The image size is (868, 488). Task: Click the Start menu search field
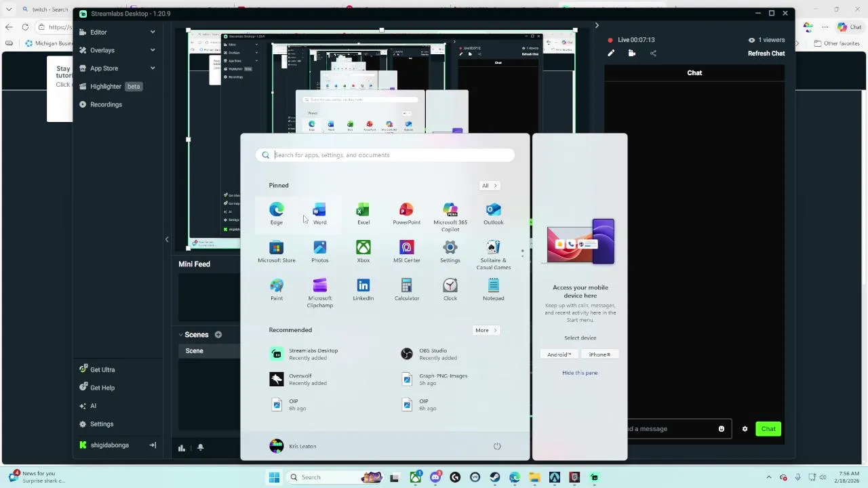pyautogui.click(x=385, y=155)
